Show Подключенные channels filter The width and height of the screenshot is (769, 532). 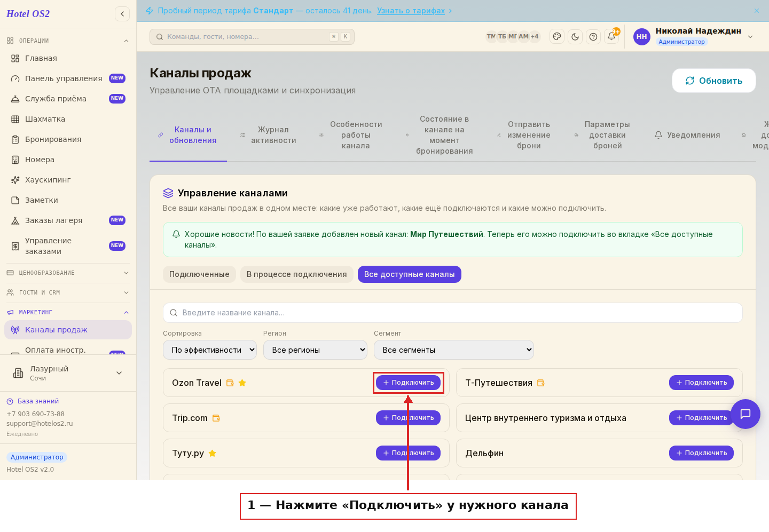tap(199, 274)
